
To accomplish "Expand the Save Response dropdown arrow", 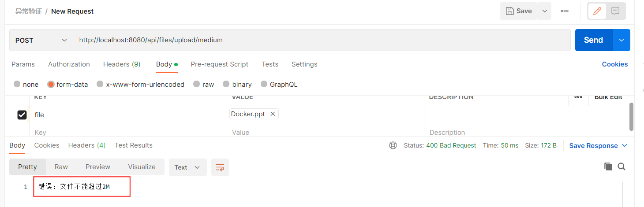I will [x=625, y=146].
